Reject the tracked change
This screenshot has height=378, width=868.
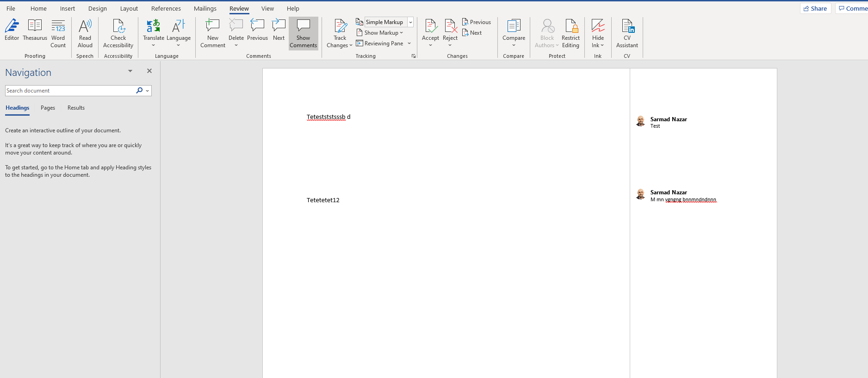pos(450,33)
